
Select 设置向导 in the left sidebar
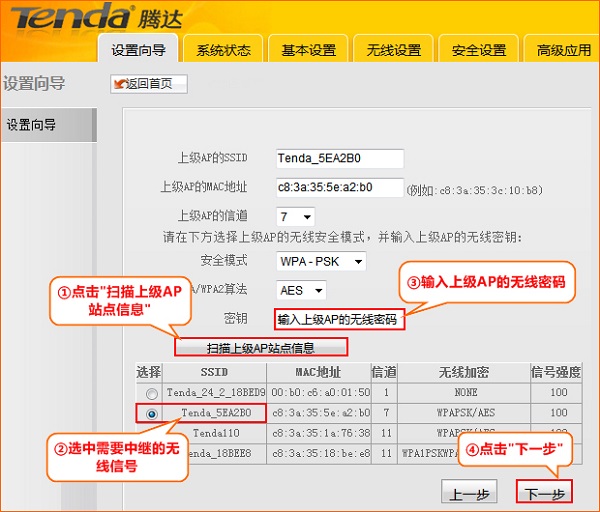click(49, 125)
